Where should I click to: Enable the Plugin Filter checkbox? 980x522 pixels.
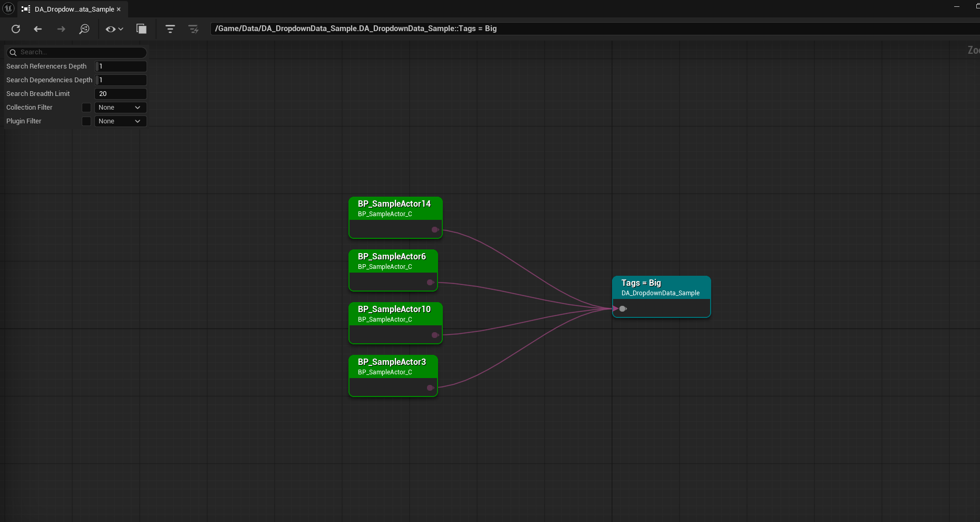pyautogui.click(x=86, y=121)
